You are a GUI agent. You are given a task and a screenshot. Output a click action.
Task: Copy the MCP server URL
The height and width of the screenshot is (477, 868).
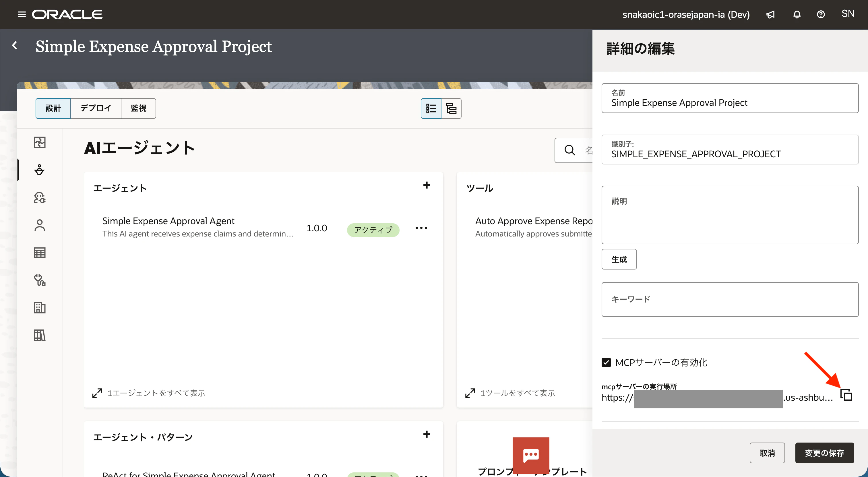point(846,395)
